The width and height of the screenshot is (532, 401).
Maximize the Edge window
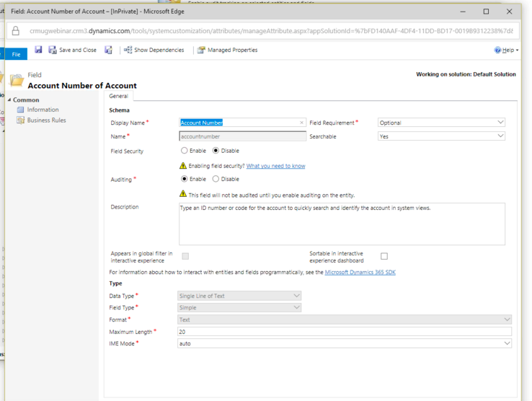[x=486, y=12]
